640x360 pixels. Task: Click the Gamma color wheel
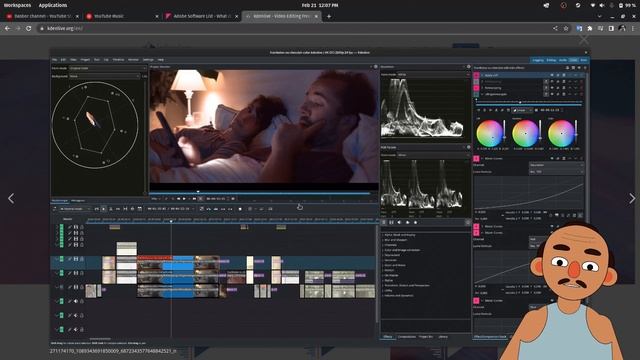tap(525, 133)
